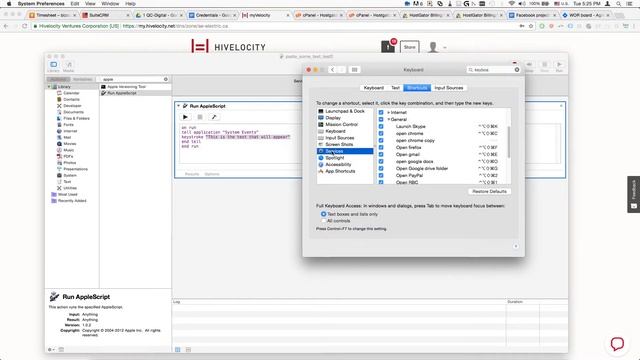Collapse the General group triangle
Screen dimensions: 640x360
point(389,120)
